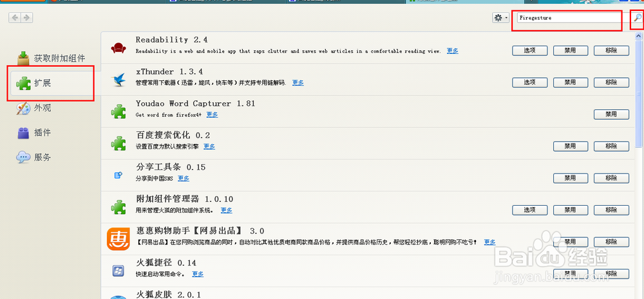Remove 分享工具条 extension
644x299 pixels.
click(611, 178)
